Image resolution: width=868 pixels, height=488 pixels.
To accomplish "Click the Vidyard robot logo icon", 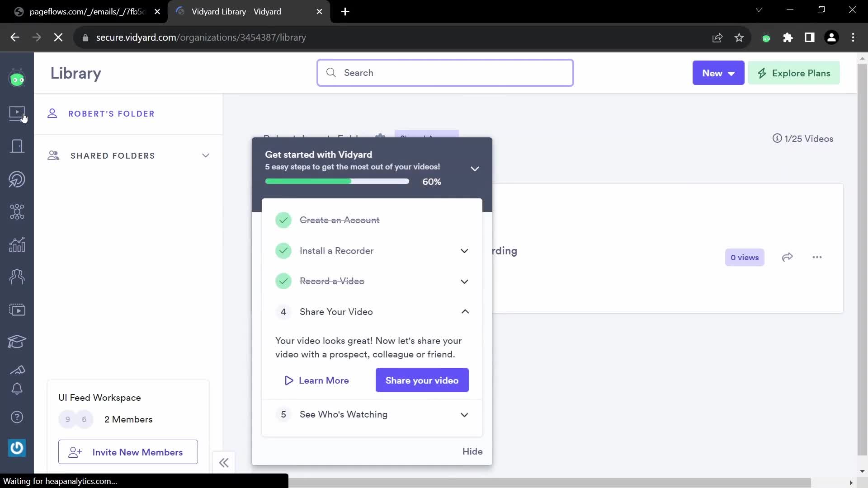I will pos(17,79).
